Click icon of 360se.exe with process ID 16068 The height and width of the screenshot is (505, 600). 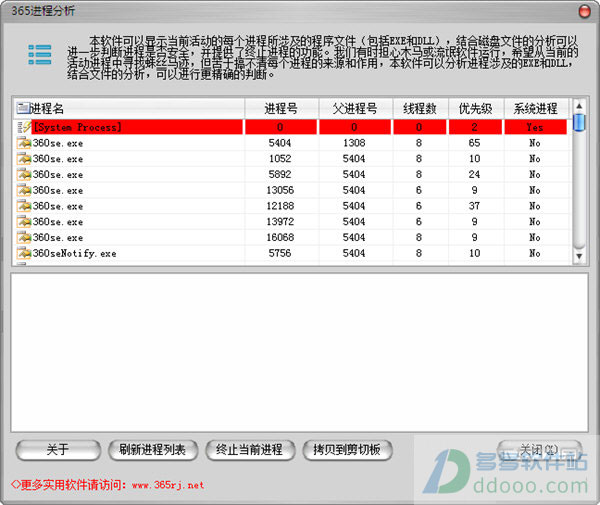click(x=24, y=238)
